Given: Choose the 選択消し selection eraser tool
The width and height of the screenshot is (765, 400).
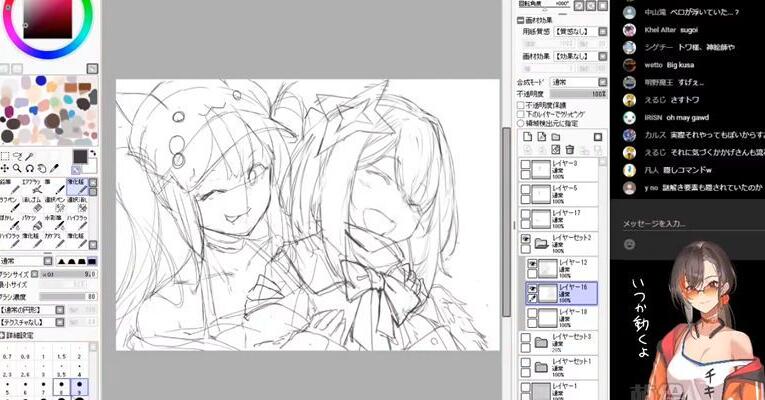Looking at the screenshot, I should pos(78,205).
